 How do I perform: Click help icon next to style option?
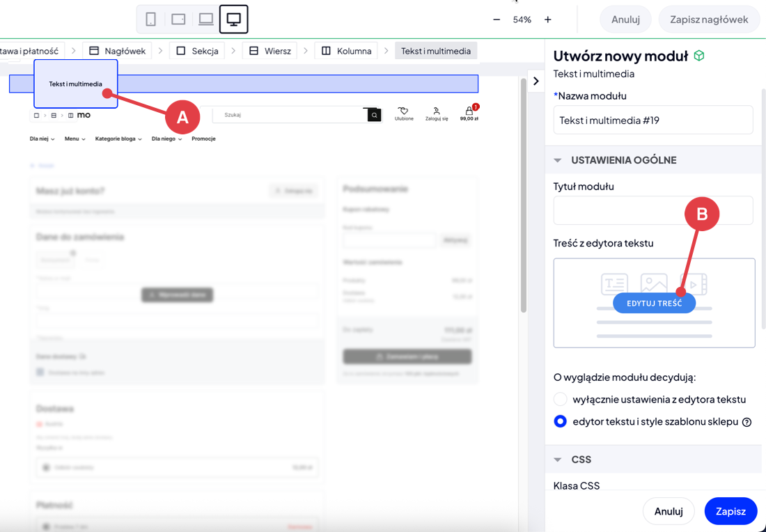[747, 422]
